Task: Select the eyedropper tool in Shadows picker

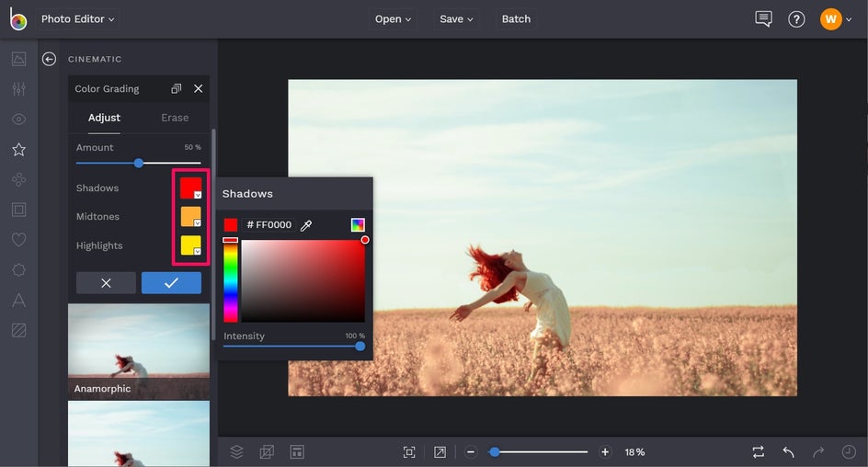Action: [x=306, y=225]
